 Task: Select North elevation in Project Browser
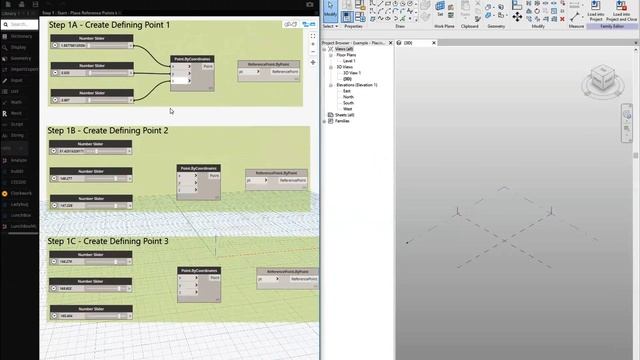click(348, 97)
